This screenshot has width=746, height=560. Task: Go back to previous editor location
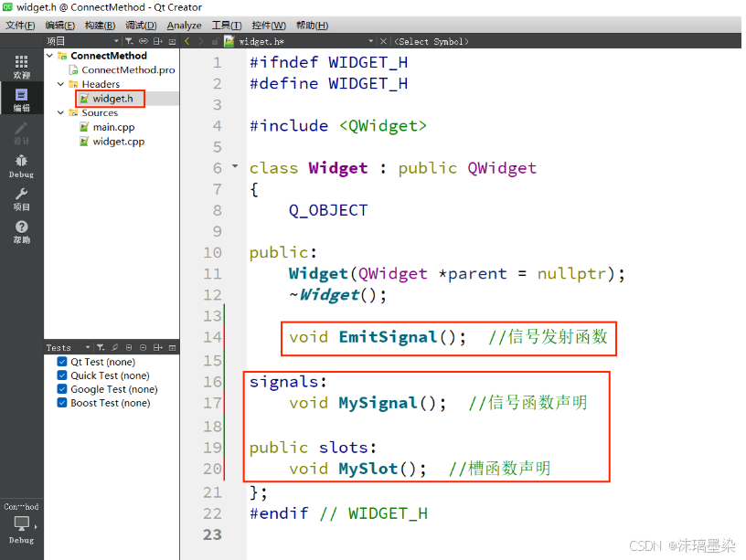[187, 41]
